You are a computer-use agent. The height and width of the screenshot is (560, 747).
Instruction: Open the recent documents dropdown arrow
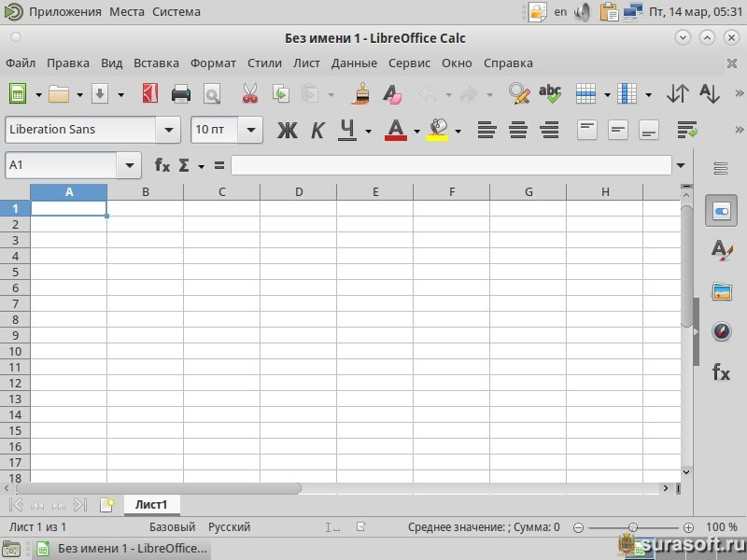point(79,95)
